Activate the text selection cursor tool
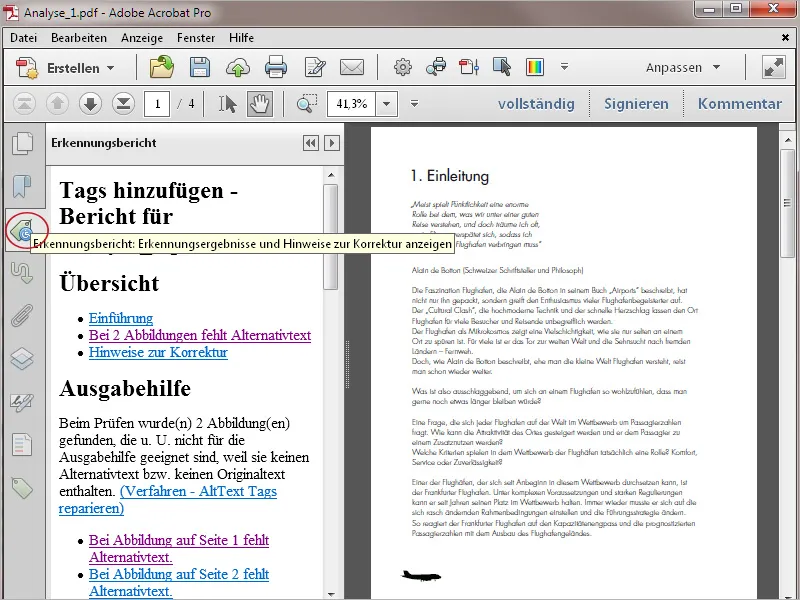 pyautogui.click(x=227, y=104)
